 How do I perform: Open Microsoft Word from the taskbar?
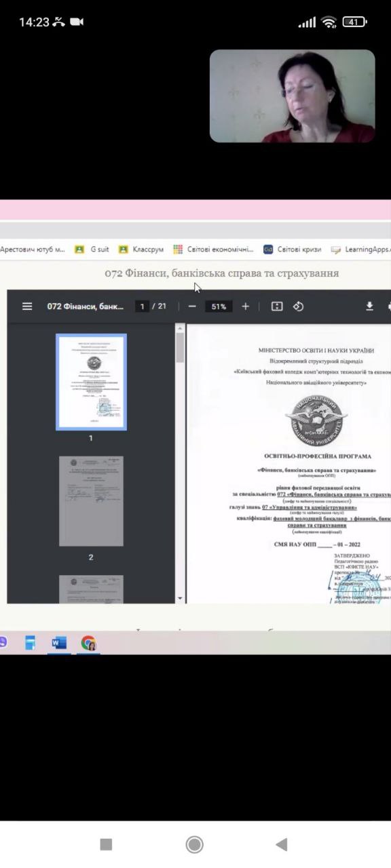tap(59, 643)
